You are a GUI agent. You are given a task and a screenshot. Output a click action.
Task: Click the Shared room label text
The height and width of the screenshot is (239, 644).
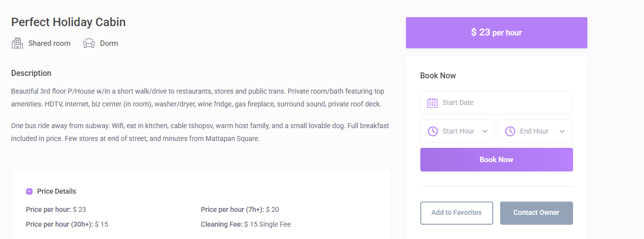pyautogui.click(x=49, y=43)
